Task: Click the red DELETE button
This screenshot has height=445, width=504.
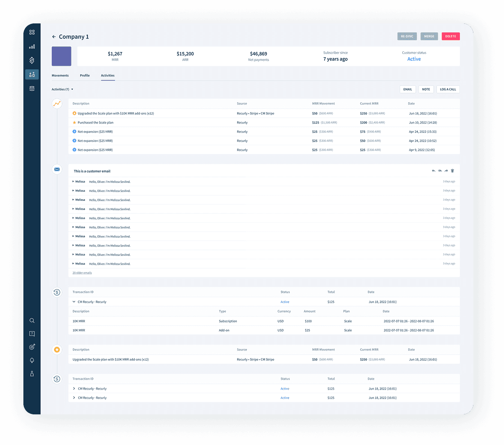Action: click(x=450, y=36)
